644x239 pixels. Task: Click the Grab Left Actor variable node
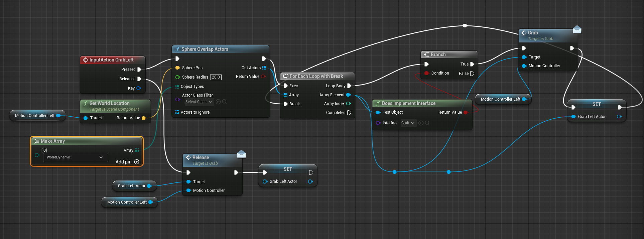click(132, 186)
